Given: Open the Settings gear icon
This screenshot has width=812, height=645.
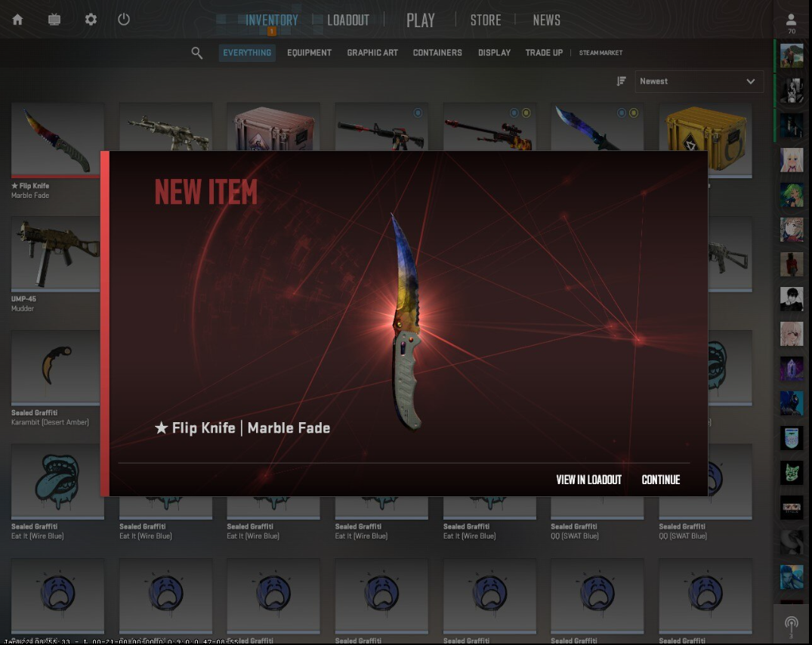Looking at the screenshot, I should (91, 20).
